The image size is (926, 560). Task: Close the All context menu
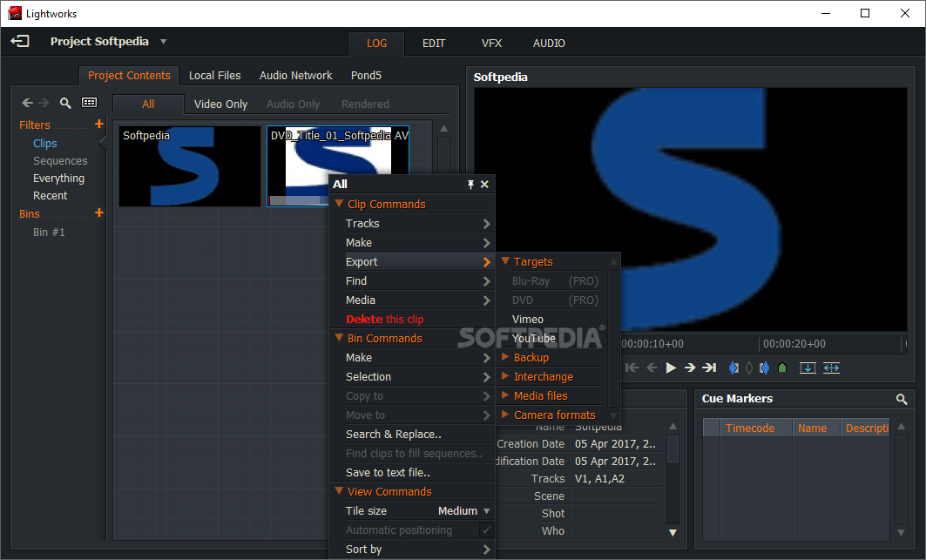[x=484, y=185]
